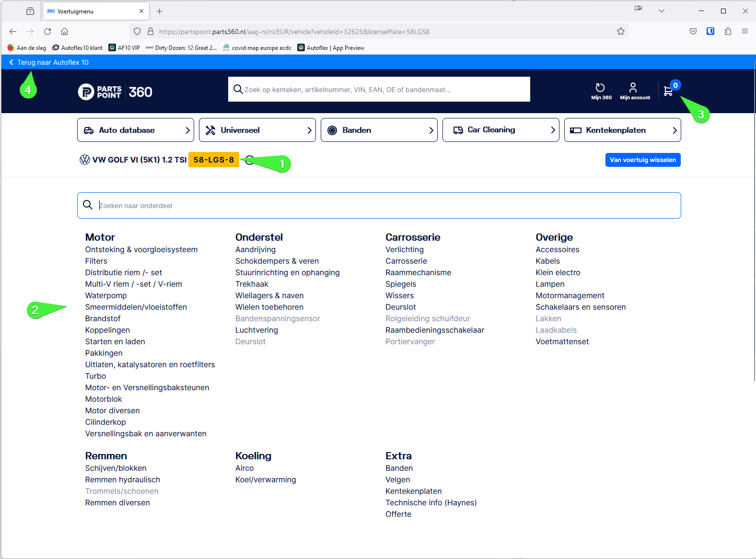
Task: Open Smeermiddelen/vloeistoffen parts link
Action: tap(136, 307)
